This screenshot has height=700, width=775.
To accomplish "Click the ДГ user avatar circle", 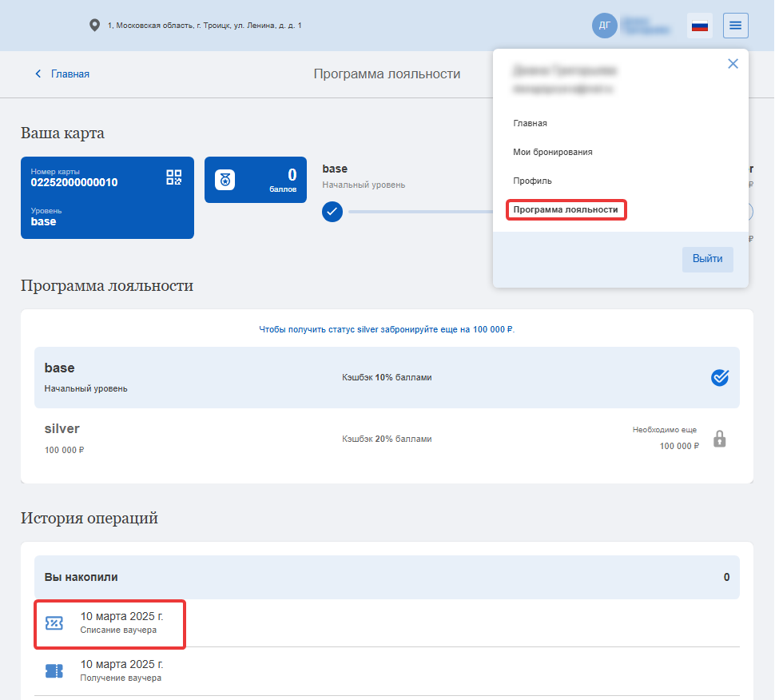I will pos(605,26).
